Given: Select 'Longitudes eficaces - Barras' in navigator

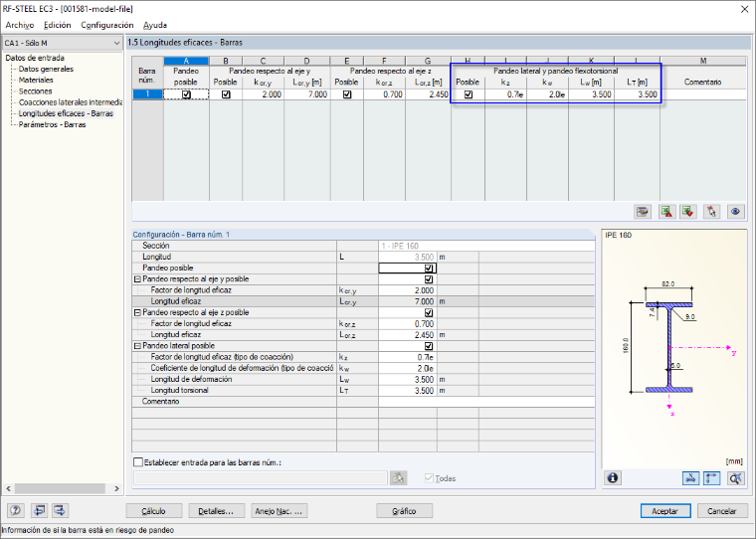Looking at the screenshot, I should coord(66,113).
